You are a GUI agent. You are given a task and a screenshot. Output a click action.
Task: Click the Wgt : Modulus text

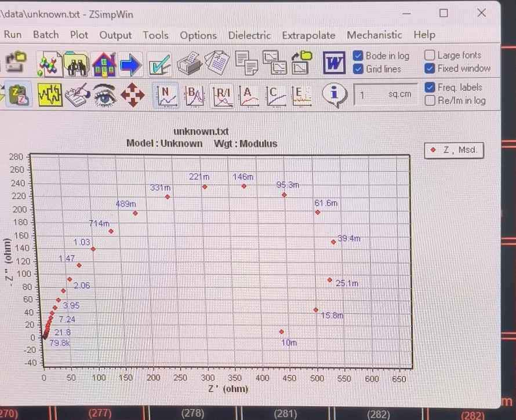245,144
